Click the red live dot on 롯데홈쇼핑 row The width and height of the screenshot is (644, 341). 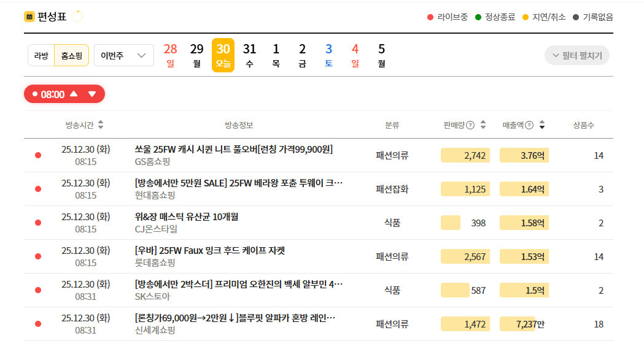(x=38, y=256)
